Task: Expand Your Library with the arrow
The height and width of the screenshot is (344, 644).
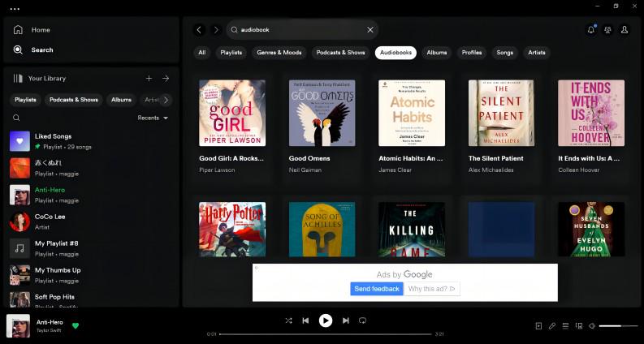Action: 166,79
